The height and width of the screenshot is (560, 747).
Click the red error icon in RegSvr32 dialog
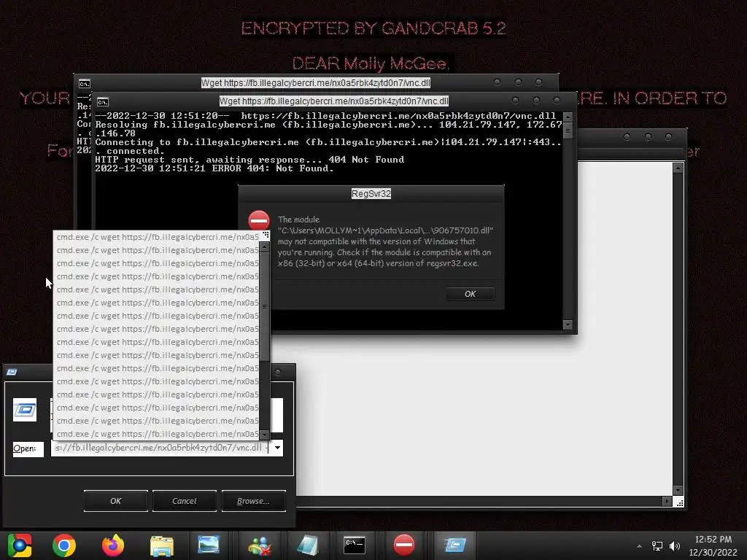pyautogui.click(x=259, y=221)
